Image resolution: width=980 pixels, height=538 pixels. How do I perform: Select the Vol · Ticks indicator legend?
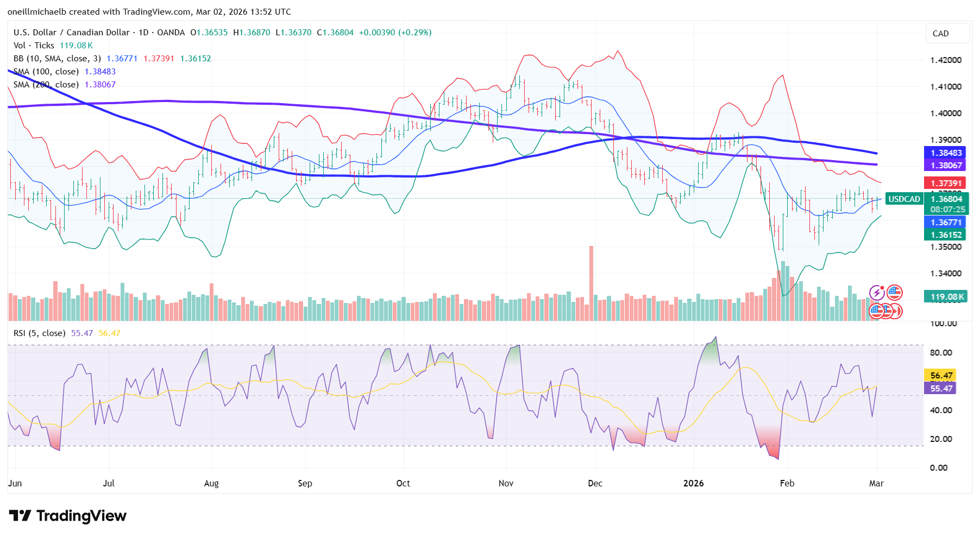click(34, 46)
